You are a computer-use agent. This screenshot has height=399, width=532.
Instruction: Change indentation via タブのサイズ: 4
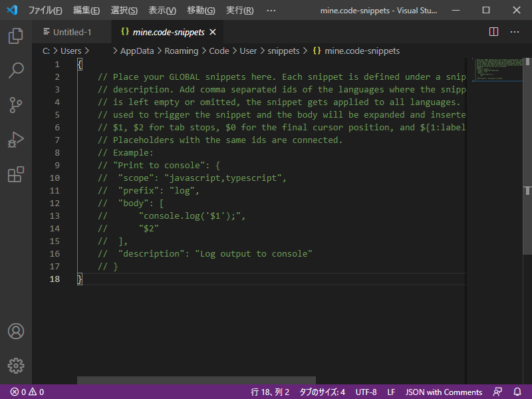322,392
